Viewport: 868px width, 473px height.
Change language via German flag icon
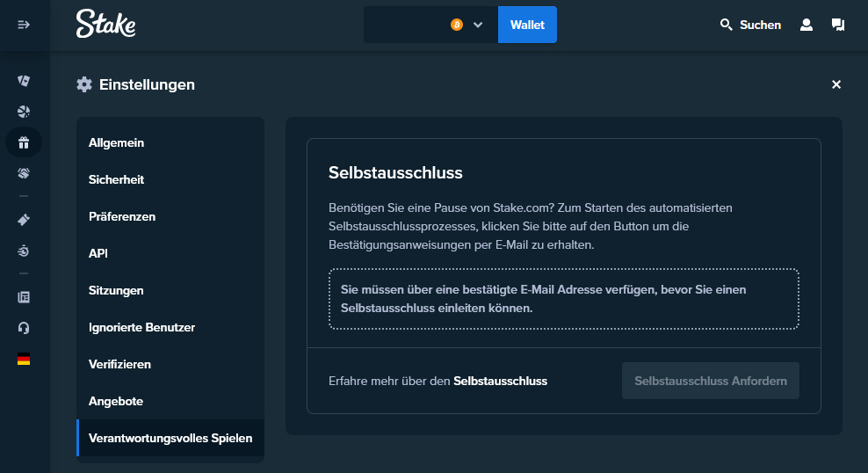[x=23, y=360]
